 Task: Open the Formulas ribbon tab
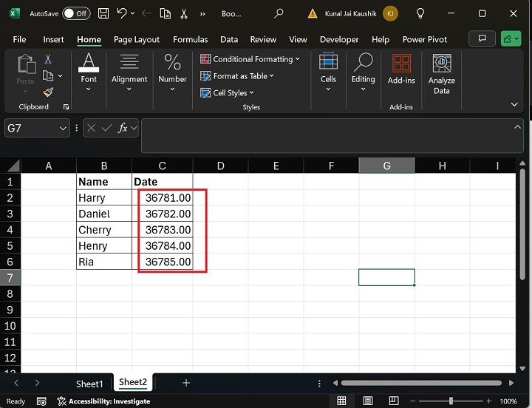pos(190,39)
